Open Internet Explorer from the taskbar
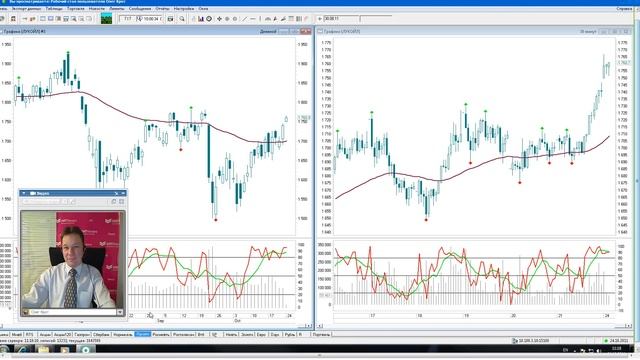Image resolution: width=640 pixels, height=360 pixels. click(x=22, y=350)
